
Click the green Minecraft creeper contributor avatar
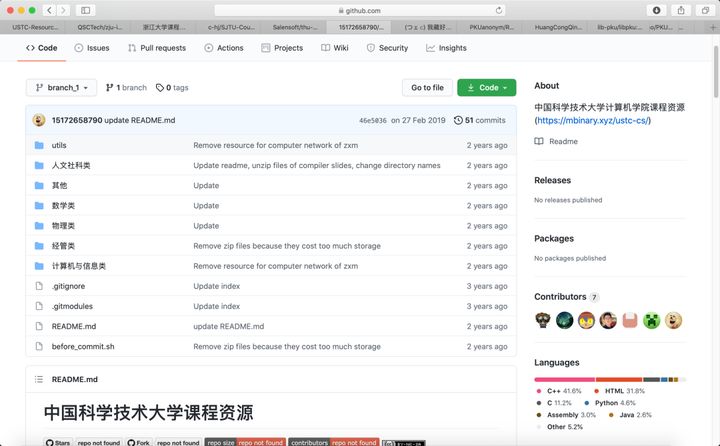pyautogui.click(x=652, y=320)
